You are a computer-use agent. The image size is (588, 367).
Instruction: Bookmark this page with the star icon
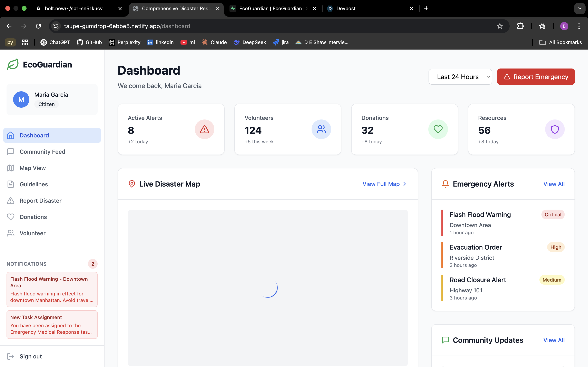(x=500, y=26)
